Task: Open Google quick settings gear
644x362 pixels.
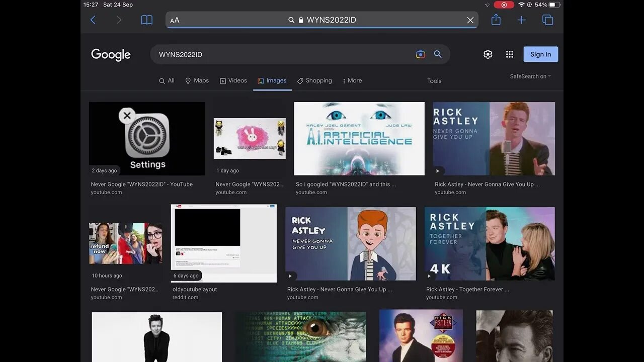Action: (x=488, y=54)
